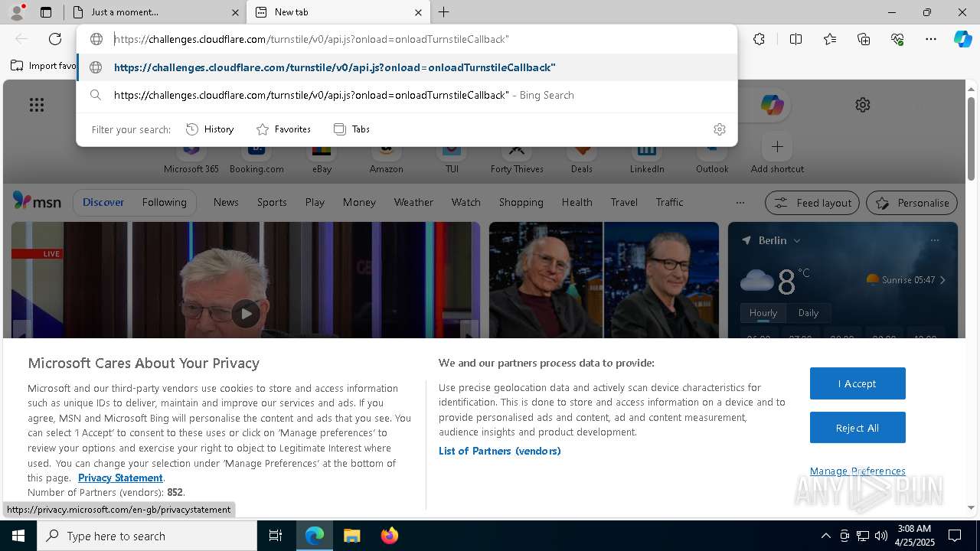The width and height of the screenshot is (980, 551).
Task: Open the Sports category
Action: click(272, 202)
